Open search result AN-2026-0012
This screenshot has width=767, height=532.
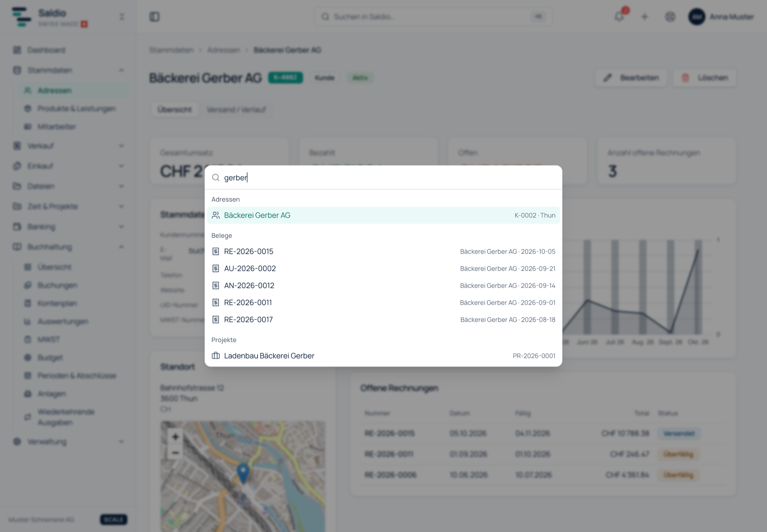tap(383, 285)
